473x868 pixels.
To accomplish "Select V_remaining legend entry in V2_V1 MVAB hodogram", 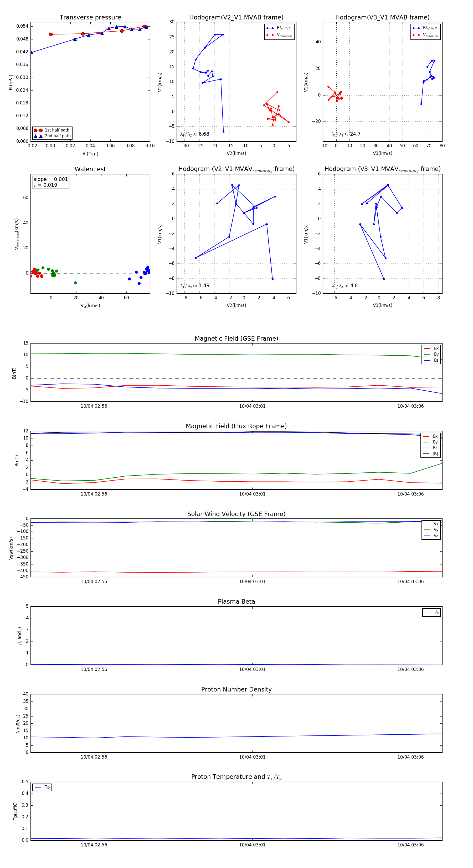I will (279, 35).
